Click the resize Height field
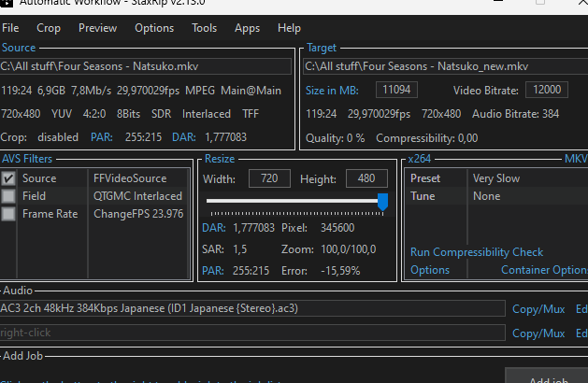Image resolution: width=588 pixels, height=383 pixels. (366, 178)
